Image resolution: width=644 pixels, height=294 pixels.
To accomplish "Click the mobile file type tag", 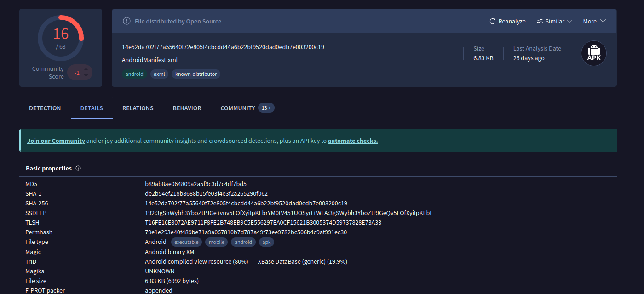I will (216, 242).
